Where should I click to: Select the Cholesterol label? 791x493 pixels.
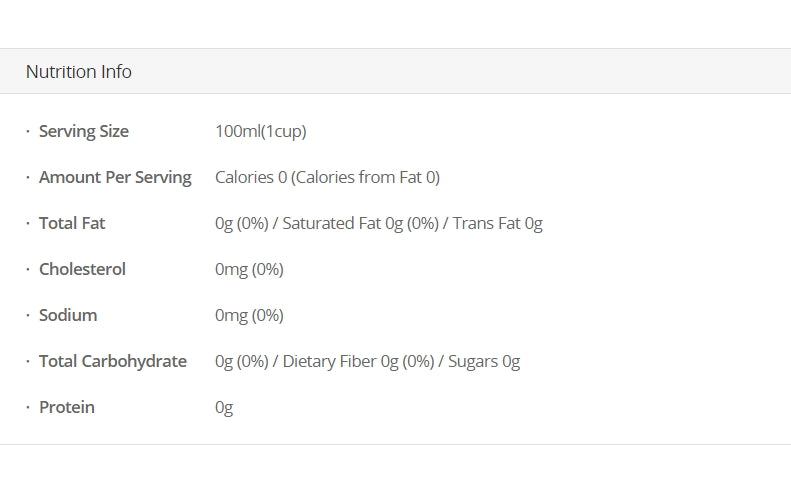coord(82,269)
